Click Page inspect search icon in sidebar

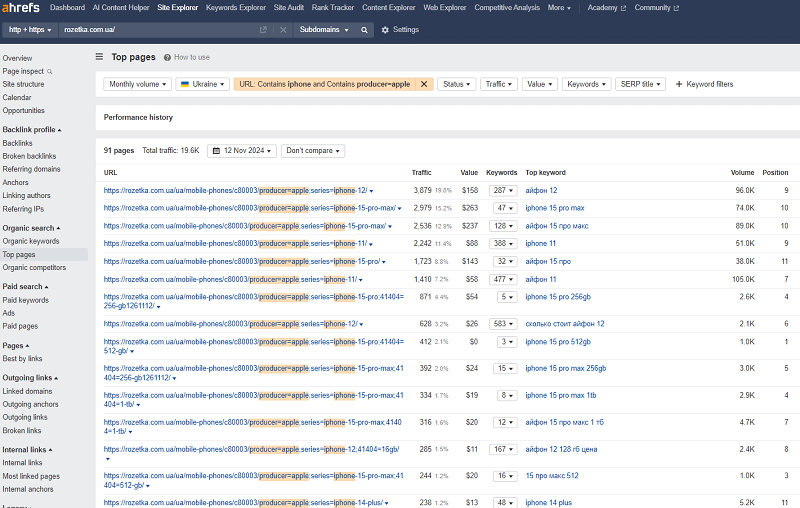click(49, 72)
